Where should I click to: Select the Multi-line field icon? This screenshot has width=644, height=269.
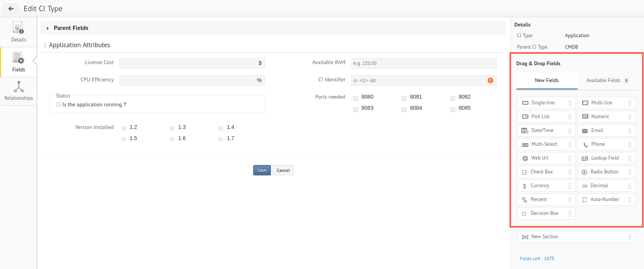pyautogui.click(x=585, y=103)
